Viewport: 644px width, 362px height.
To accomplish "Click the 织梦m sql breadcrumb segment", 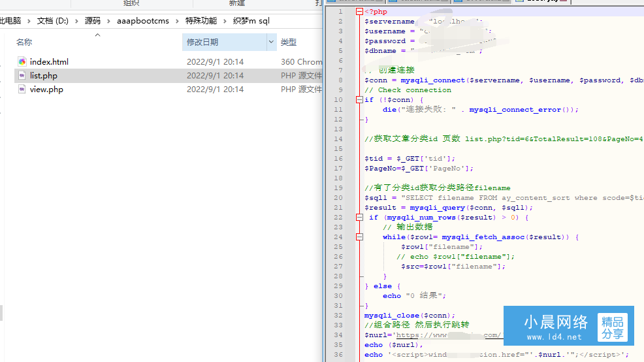I will click(251, 21).
